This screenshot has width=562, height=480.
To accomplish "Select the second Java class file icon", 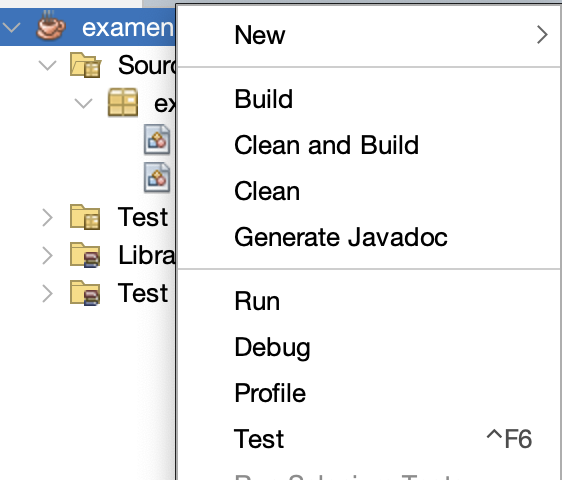I will (x=157, y=177).
